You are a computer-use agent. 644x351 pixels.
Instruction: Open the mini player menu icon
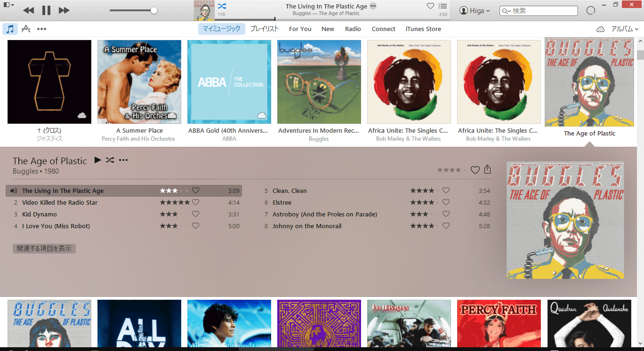point(8,5)
